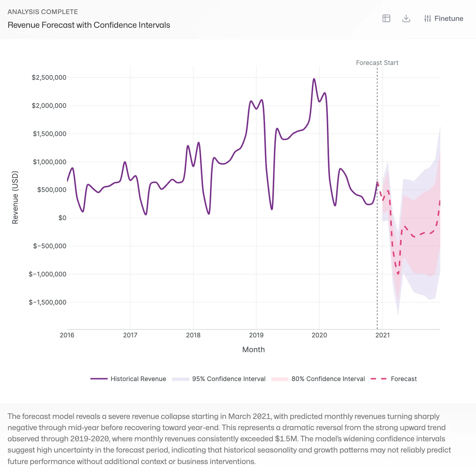Select the ANALYSIS COMPLETE header label
Viewport: 476px width, 472px height.
(x=43, y=12)
